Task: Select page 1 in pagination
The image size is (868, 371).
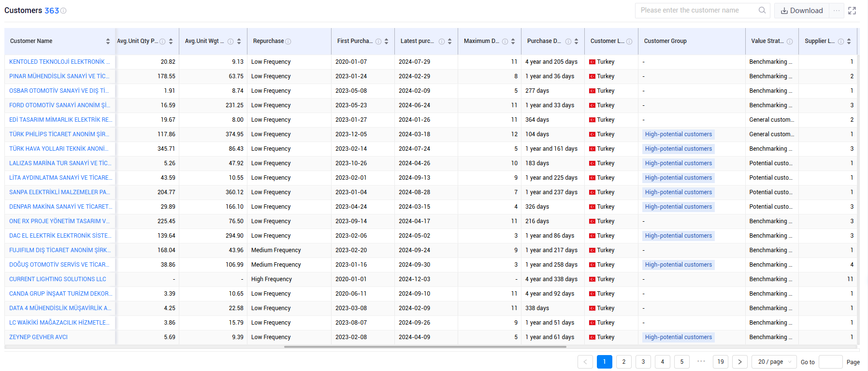Action: pos(605,362)
